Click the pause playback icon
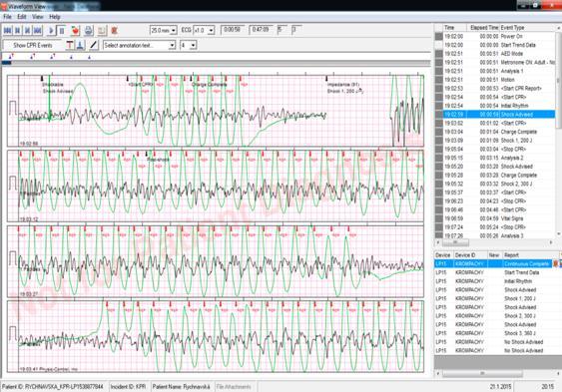 coord(62,31)
